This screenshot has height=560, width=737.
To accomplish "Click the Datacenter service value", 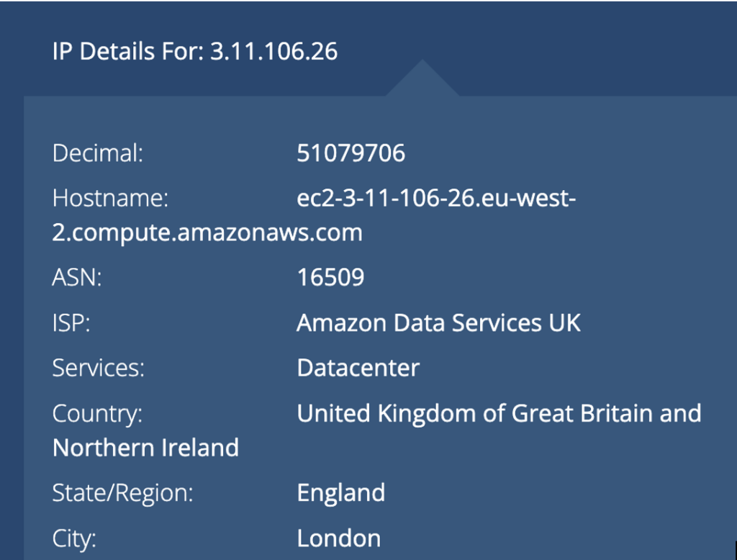I will pyautogui.click(x=358, y=368).
